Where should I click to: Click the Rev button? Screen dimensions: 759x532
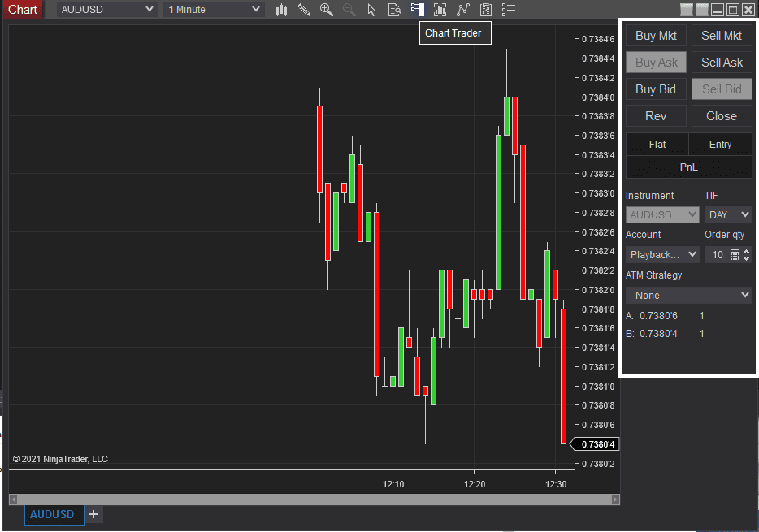tap(656, 116)
